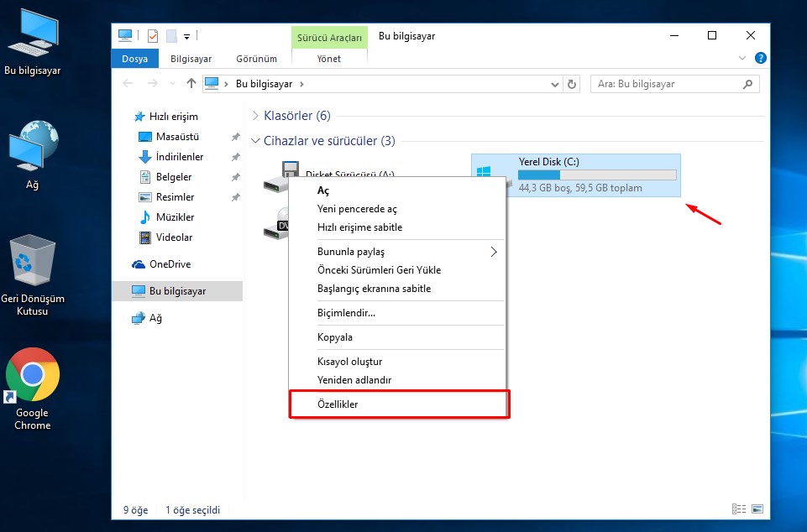Image resolution: width=807 pixels, height=532 pixels.
Task: Collapse the Cihazlar ve sürücüler group
Action: click(x=255, y=141)
